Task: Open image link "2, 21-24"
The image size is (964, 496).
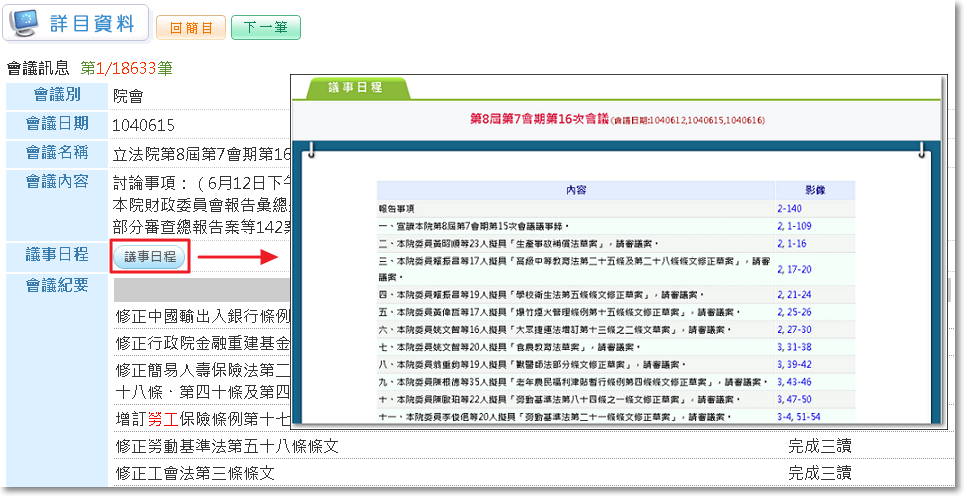Action: coord(794,295)
